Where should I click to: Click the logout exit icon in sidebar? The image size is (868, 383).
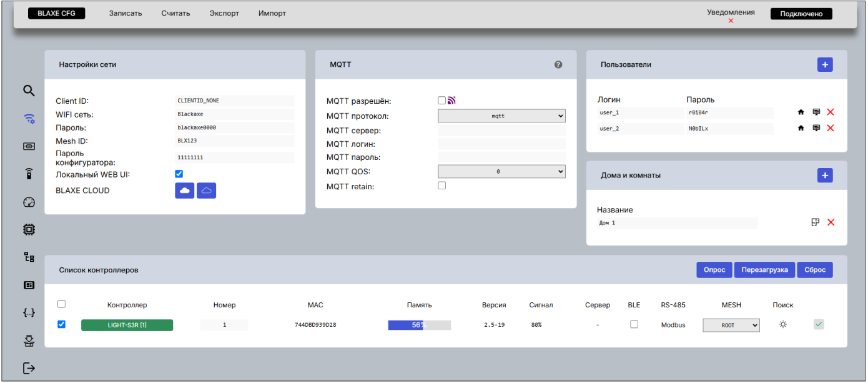tap(29, 368)
